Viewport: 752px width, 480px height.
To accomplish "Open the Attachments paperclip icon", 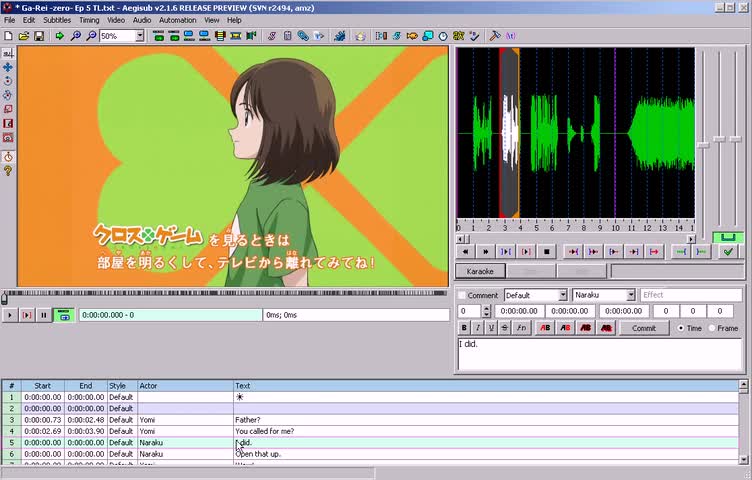I will pyautogui.click(x=303, y=36).
